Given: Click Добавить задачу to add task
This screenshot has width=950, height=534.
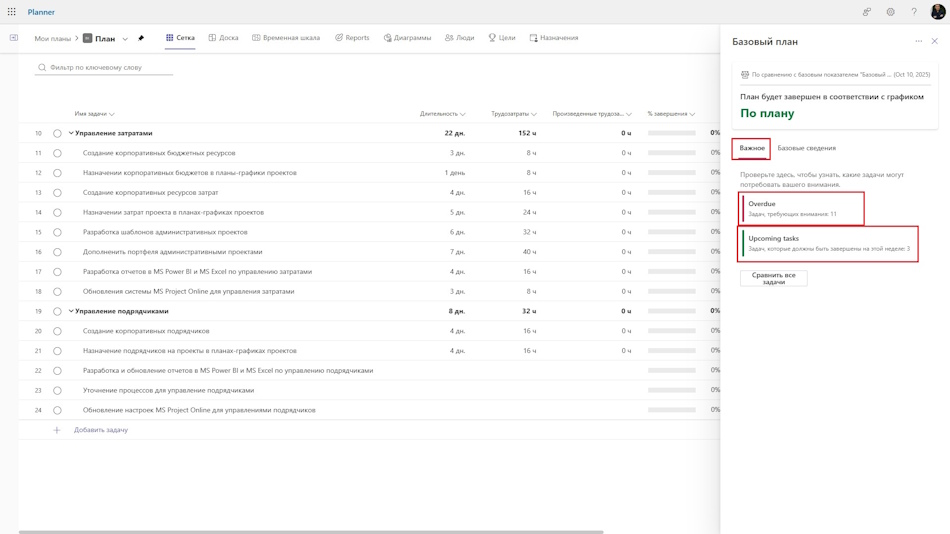Looking at the screenshot, I should 101,430.
